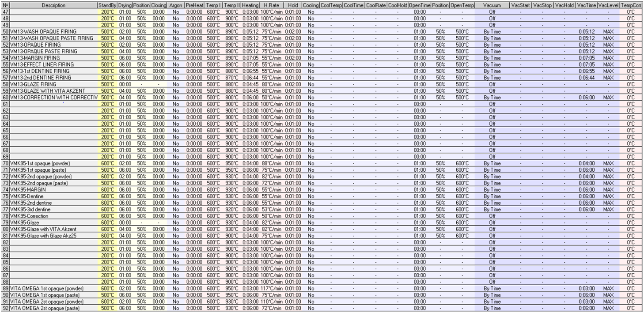Click the 920°C Temp II cell
Image resolution: width=644 pixels, height=313 pixels.
(231, 209)
